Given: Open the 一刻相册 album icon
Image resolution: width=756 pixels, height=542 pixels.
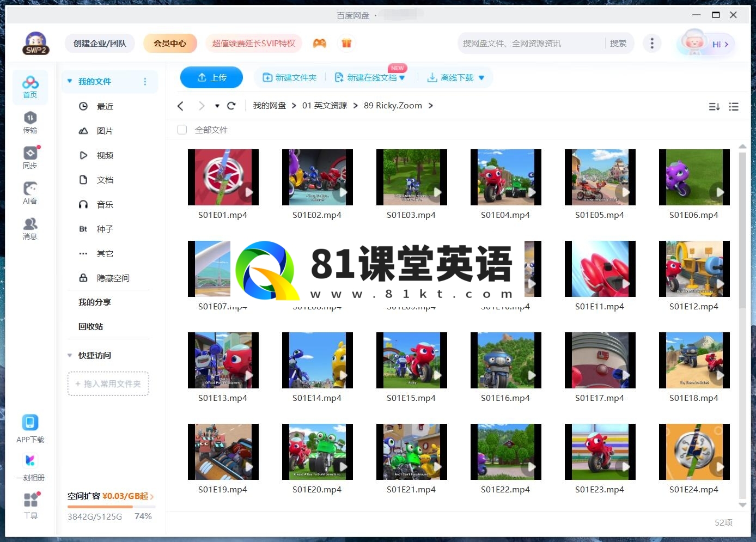Looking at the screenshot, I should click(30, 467).
